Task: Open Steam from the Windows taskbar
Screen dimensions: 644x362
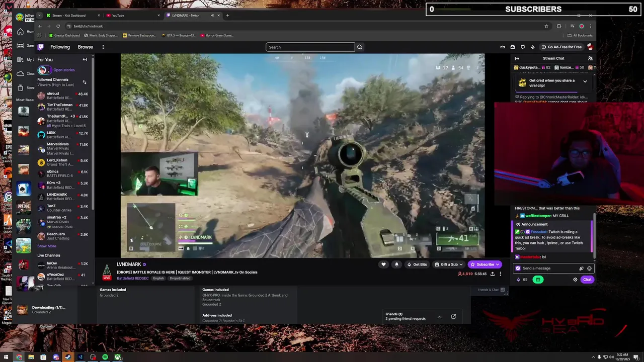Action: 68,357
